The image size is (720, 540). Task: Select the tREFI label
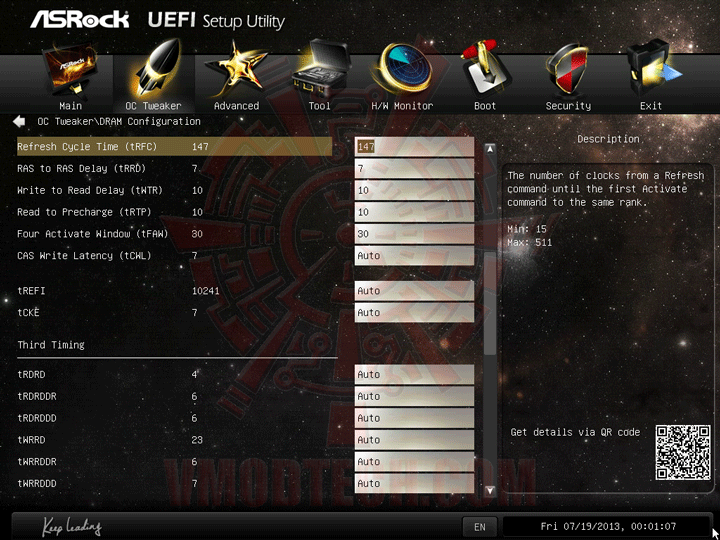coord(31,291)
